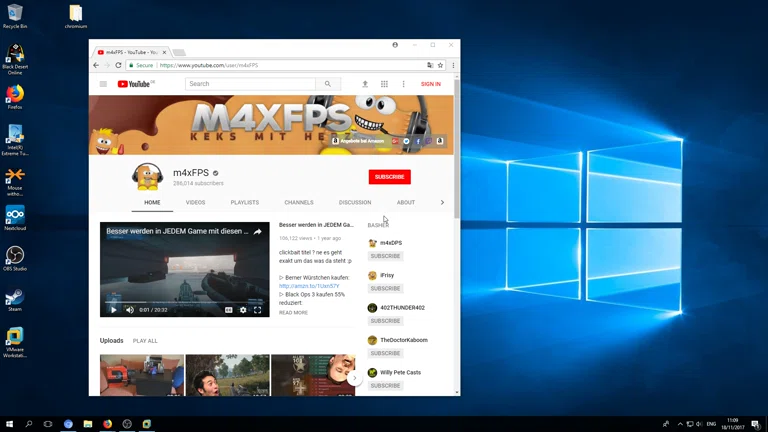Viewport: 768px width, 432px height.
Task: Click into the YouTube search field
Action: (250, 84)
